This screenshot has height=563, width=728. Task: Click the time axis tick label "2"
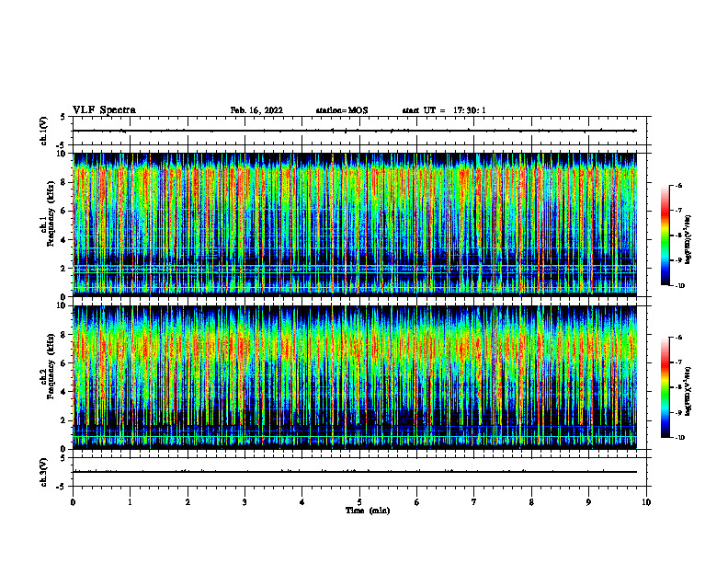tap(188, 502)
